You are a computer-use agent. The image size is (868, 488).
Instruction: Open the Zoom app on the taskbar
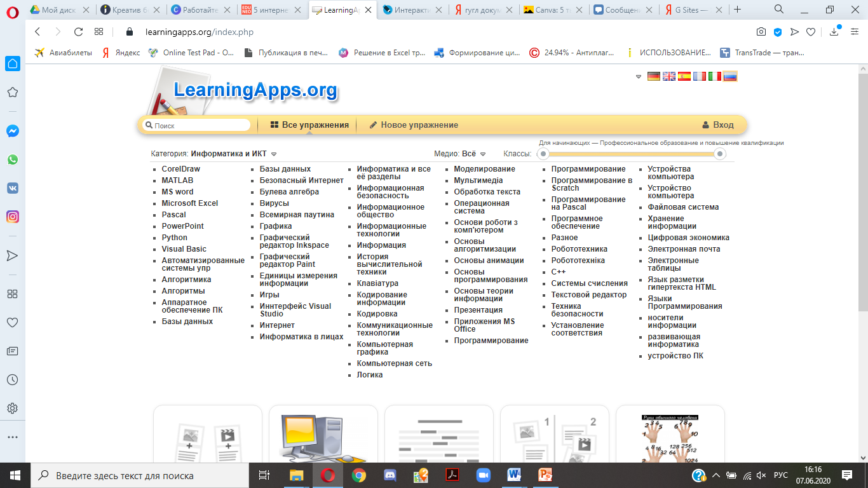pyautogui.click(x=484, y=475)
